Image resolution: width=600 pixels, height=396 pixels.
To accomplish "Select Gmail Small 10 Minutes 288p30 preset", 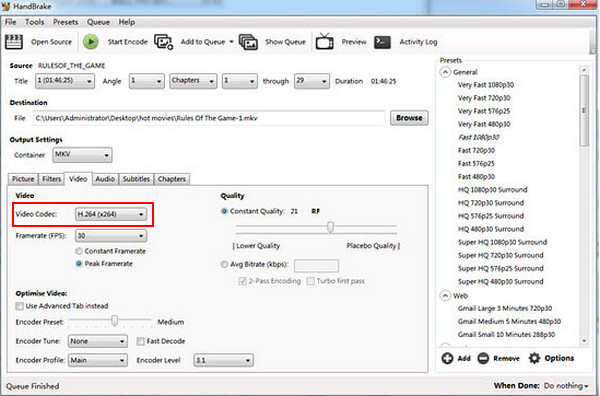I will 506,334.
